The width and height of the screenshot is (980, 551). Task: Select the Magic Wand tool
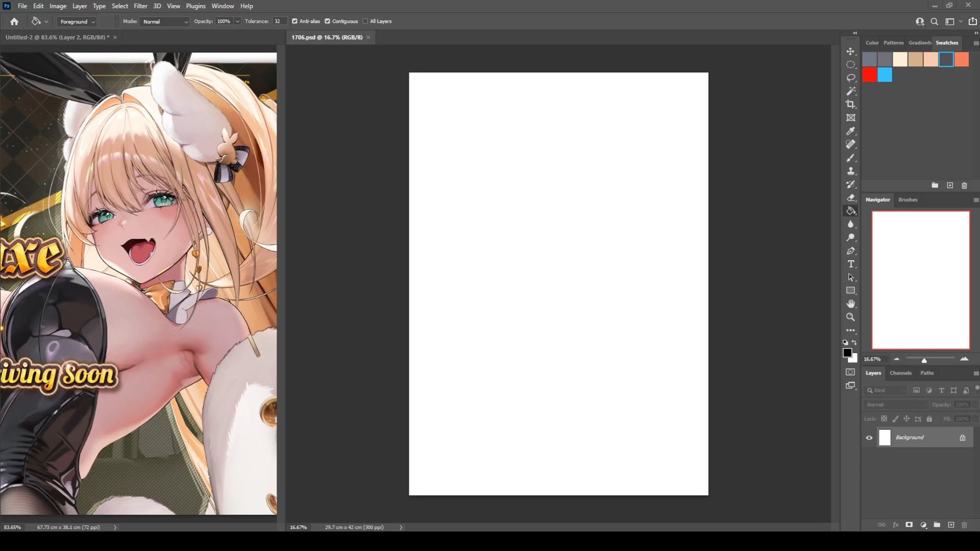click(x=850, y=91)
